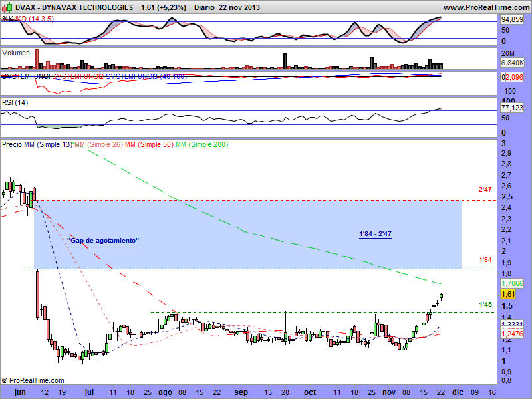Screen dimensions: 532x399
Task: Click the tall June volume spike bar
Action: [x=37, y=59]
